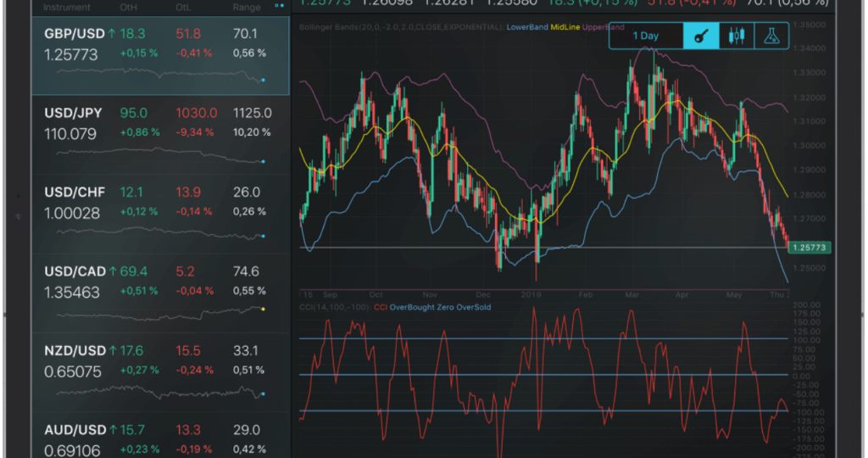Click the 2019 label on the time axis

531,294
